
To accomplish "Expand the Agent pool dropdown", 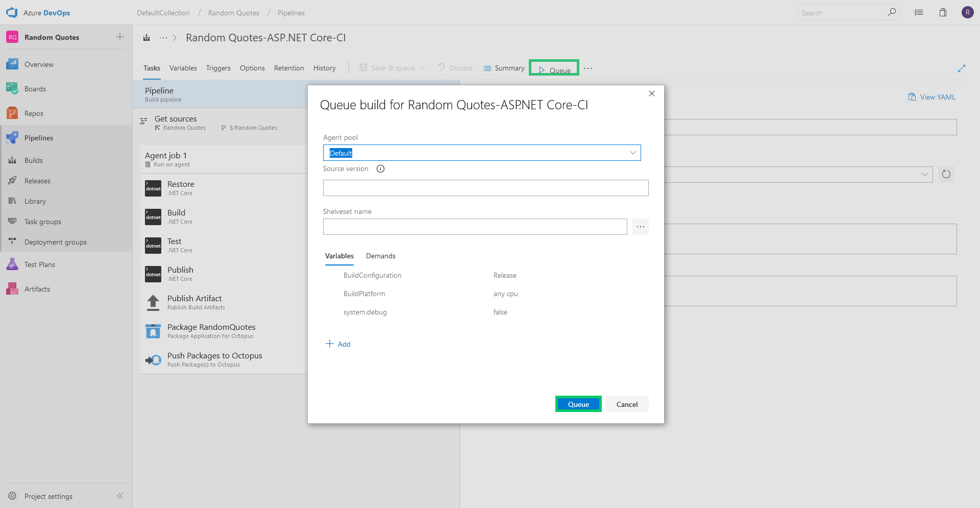I will 632,153.
